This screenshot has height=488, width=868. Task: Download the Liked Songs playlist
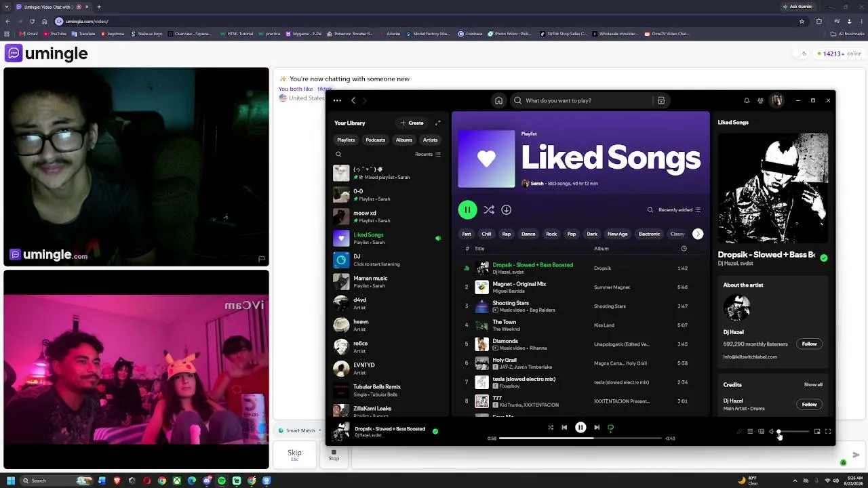coord(506,210)
